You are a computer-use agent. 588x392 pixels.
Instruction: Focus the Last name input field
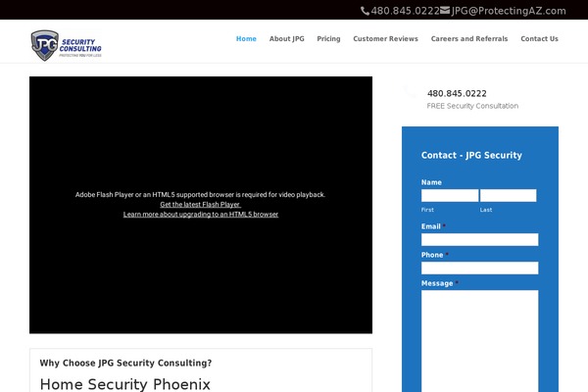pos(508,195)
